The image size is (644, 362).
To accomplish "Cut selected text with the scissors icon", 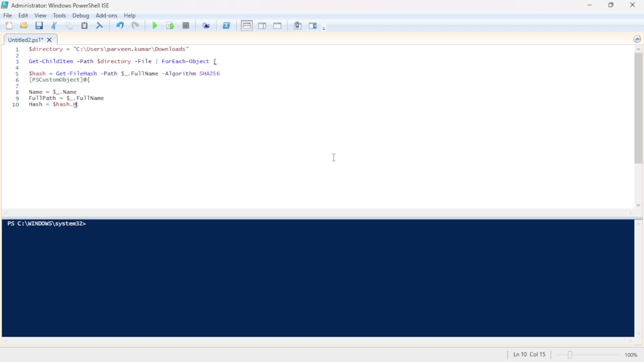I will (54, 26).
